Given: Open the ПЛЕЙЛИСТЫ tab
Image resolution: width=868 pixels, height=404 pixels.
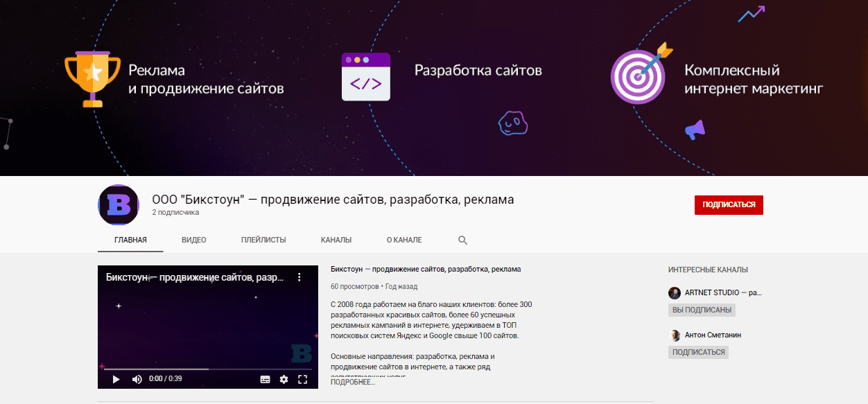Looking at the screenshot, I should [x=263, y=240].
